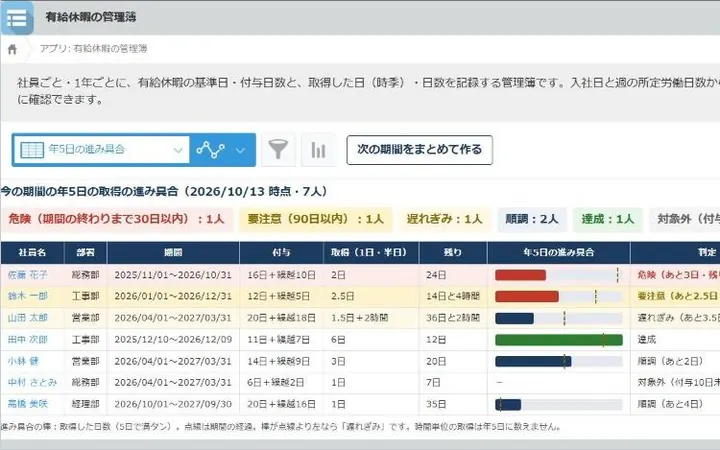
Task: Click the 14日＋繰越9日 grant cell
Action: 281,361
